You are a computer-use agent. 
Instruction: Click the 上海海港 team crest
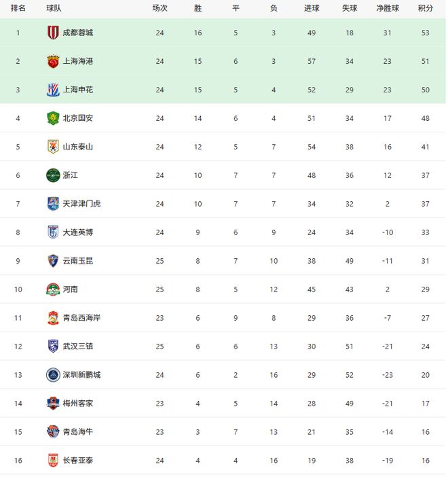tap(53, 61)
